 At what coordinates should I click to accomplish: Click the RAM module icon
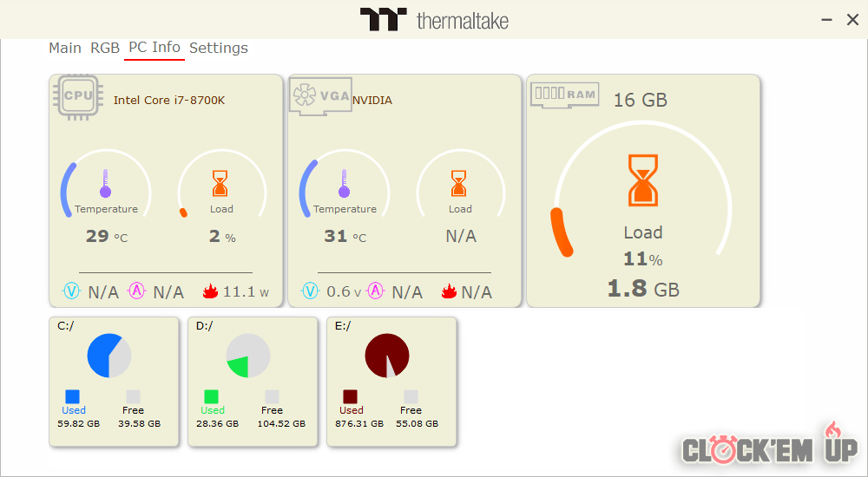[x=565, y=94]
